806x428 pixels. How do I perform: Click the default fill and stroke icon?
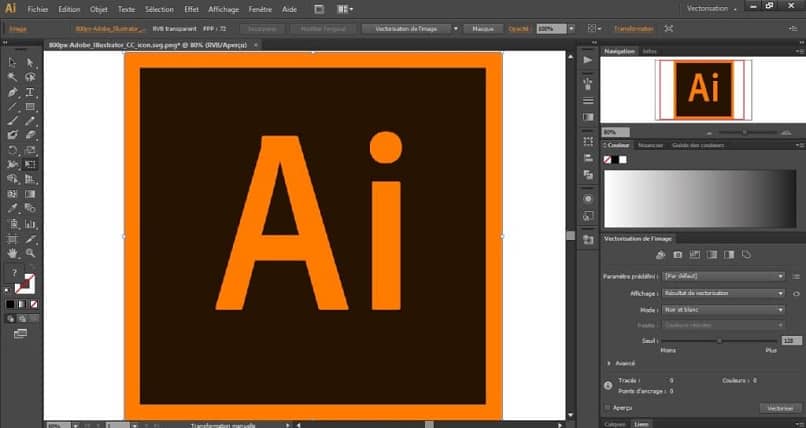pos(7,291)
